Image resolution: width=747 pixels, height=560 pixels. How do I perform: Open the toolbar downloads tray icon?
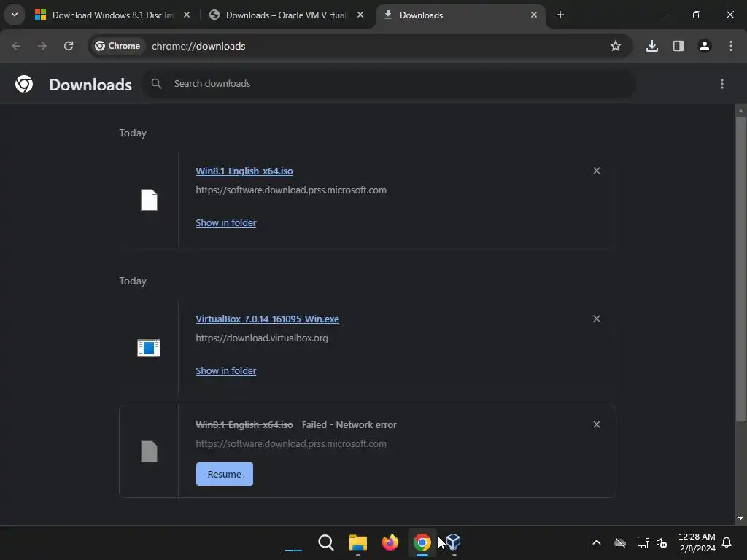pos(652,46)
